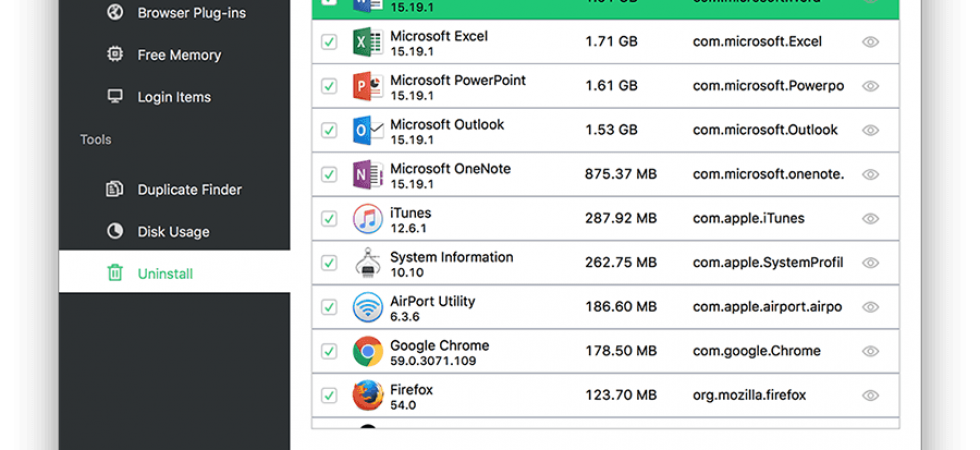Click the com.apple.SystemProfil identifier

(x=768, y=263)
